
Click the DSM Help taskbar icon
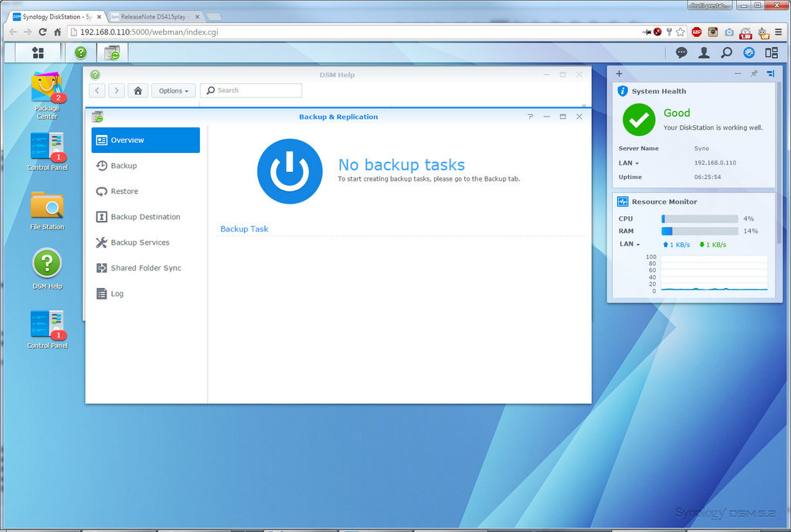(x=80, y=53)
